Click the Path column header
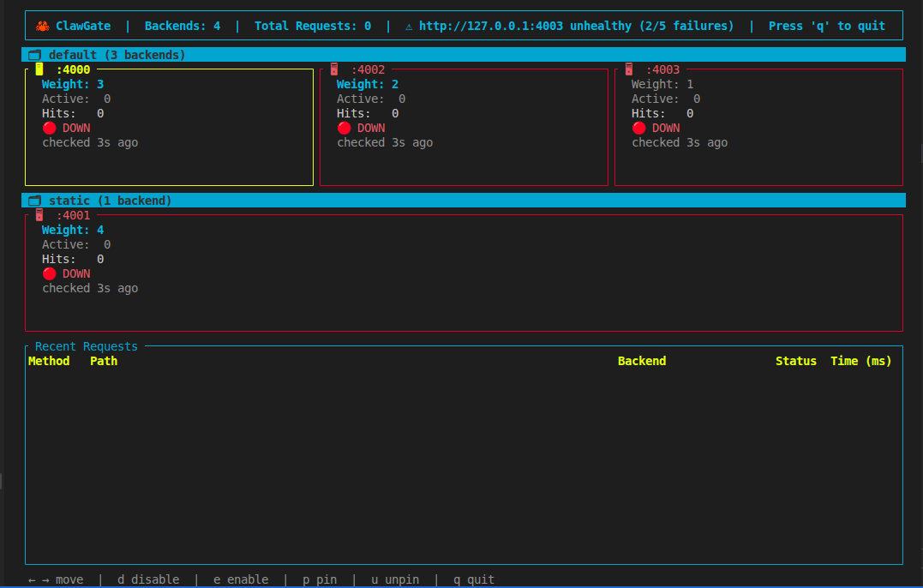 pyautogui.click(x=104, y=362)
